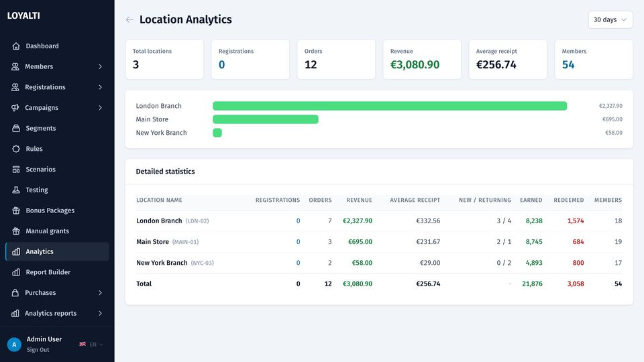
Task: Click the Bonus Packages gift icon
Action: (16, 210)
